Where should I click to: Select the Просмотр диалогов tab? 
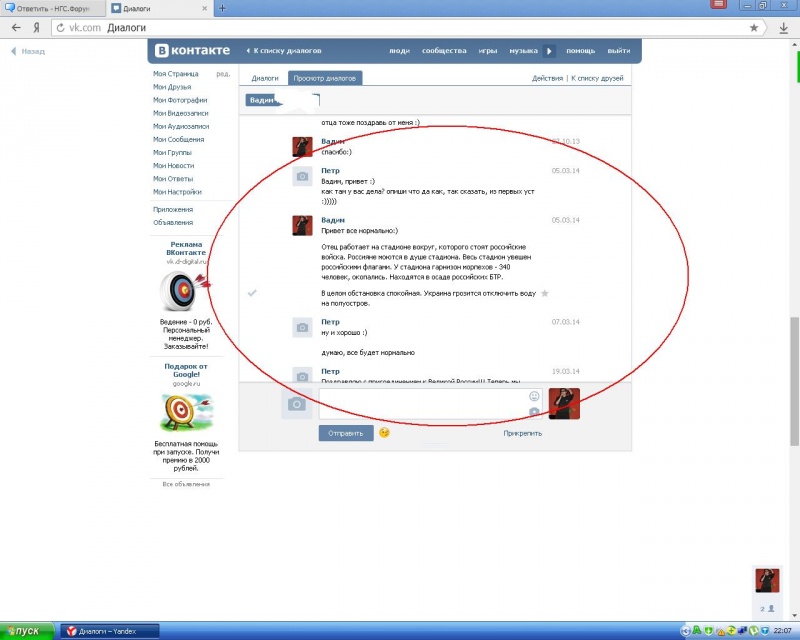[325, 78]
